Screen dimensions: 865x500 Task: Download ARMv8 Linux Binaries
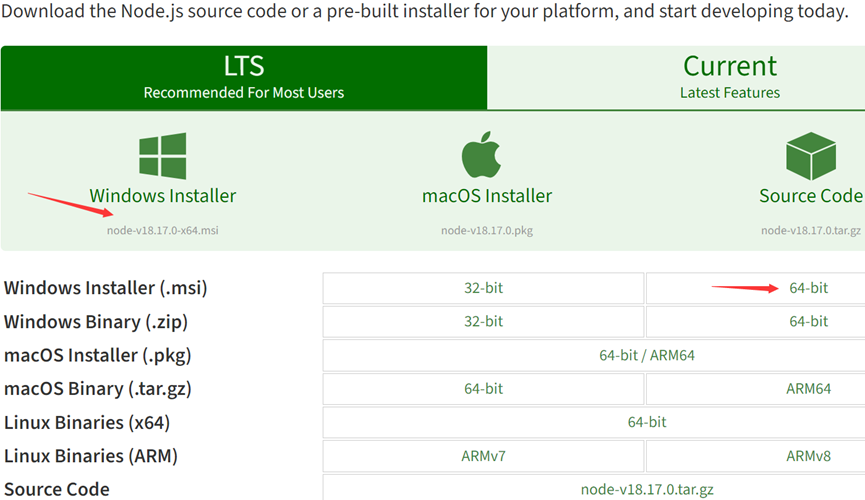(809, 456)
